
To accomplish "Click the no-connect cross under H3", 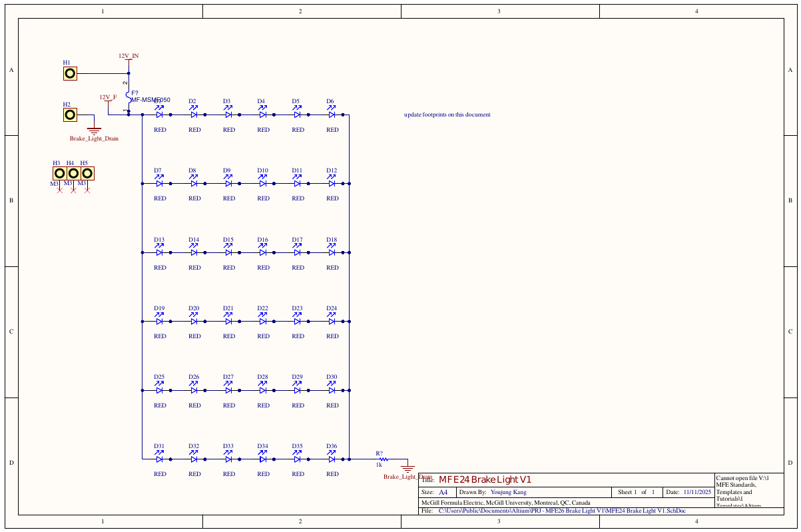I will pos(59,191).
